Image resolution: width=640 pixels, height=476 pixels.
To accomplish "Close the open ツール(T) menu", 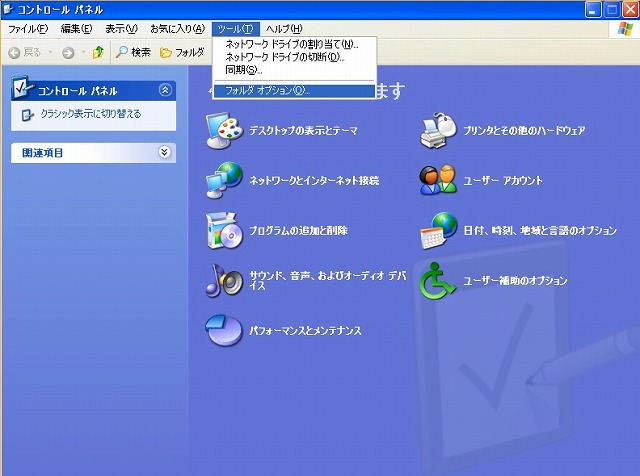I will click(x=236, y=29).
